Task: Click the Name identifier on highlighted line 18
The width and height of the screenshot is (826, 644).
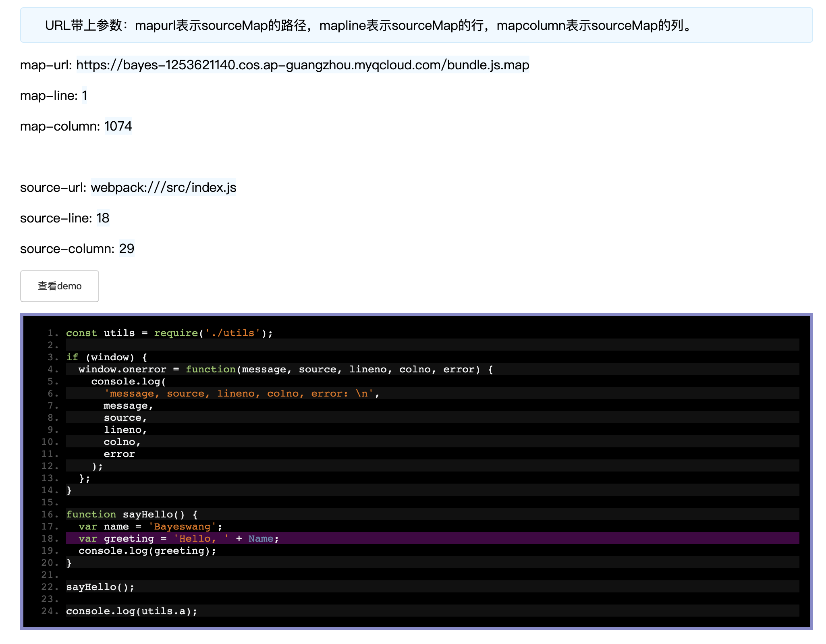Action: 261,538
